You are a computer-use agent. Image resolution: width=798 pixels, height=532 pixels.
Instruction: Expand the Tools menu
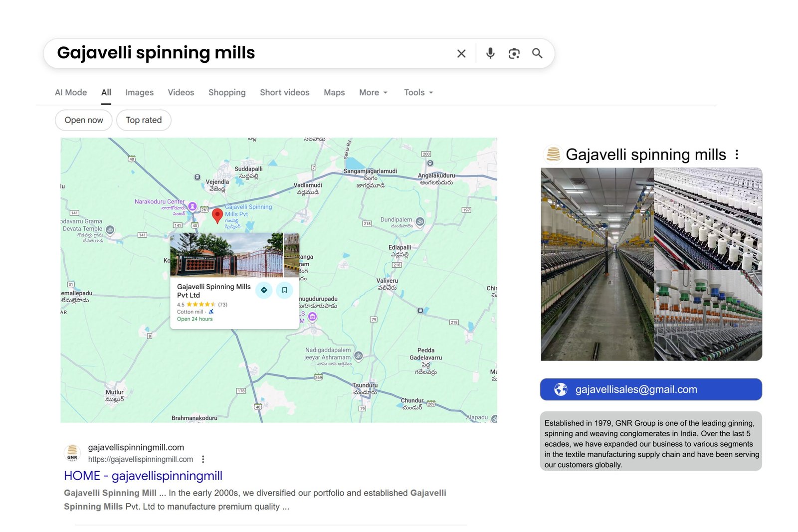click(x=418, y=92)
